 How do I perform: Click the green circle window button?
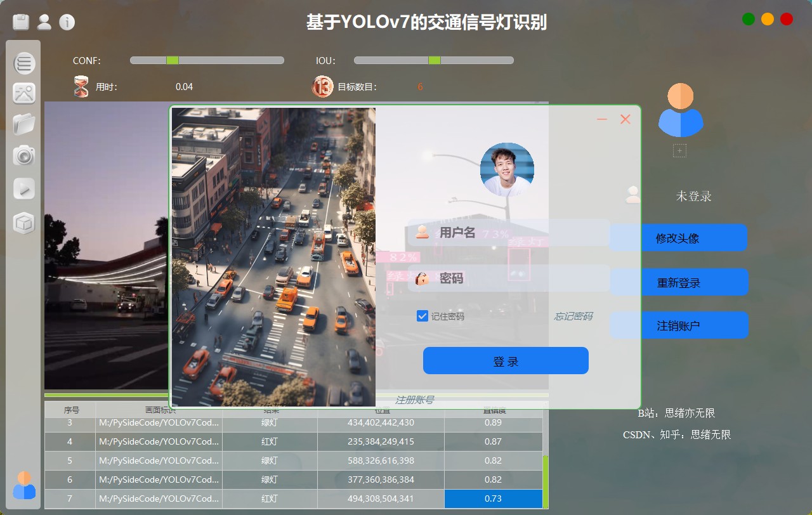coord(749,19)
